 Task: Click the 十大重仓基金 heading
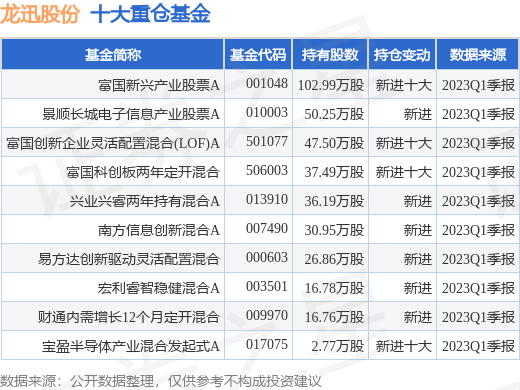coord(150,14)
